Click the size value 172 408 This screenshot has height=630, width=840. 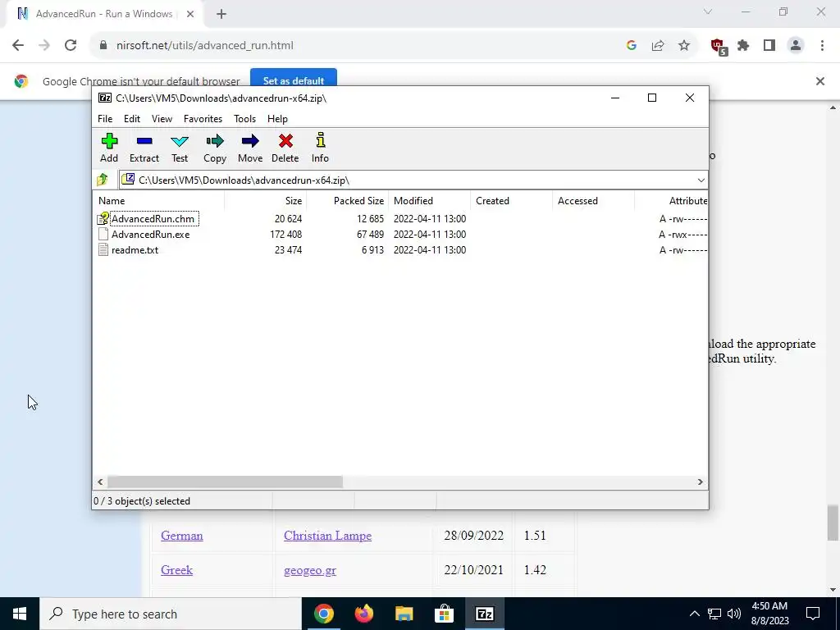click(x=286, y=234)
